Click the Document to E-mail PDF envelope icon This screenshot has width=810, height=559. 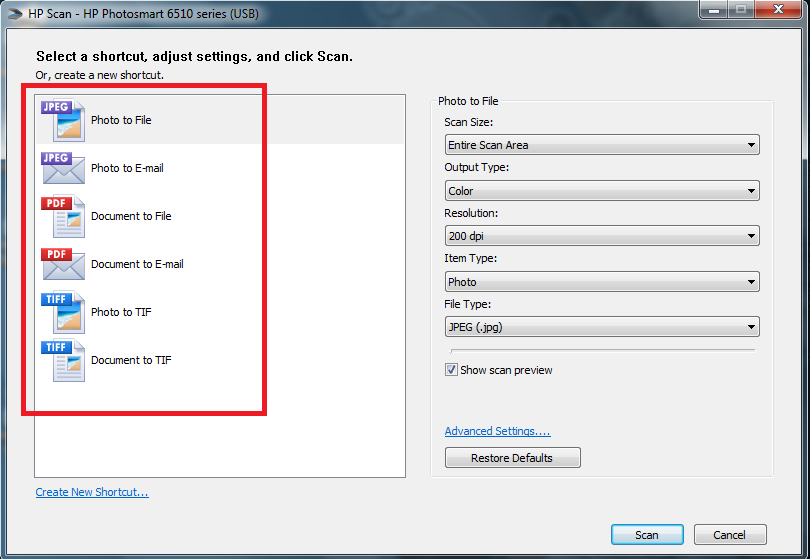[x=63, y=264]
